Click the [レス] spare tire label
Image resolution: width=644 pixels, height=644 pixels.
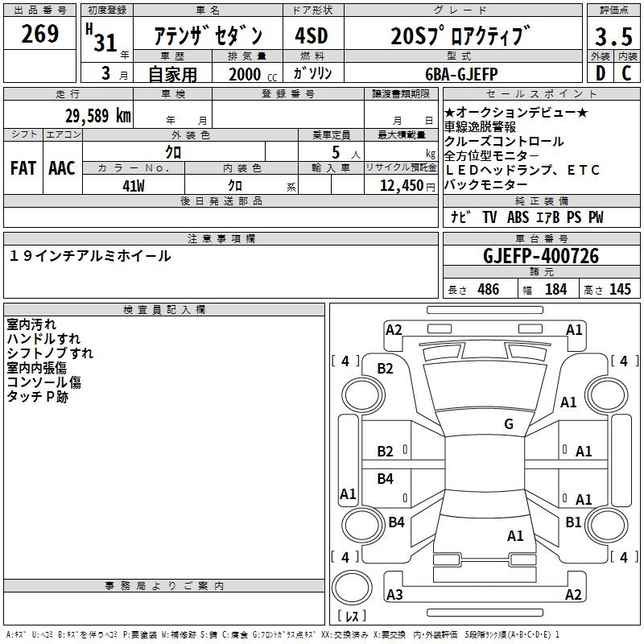352,615
